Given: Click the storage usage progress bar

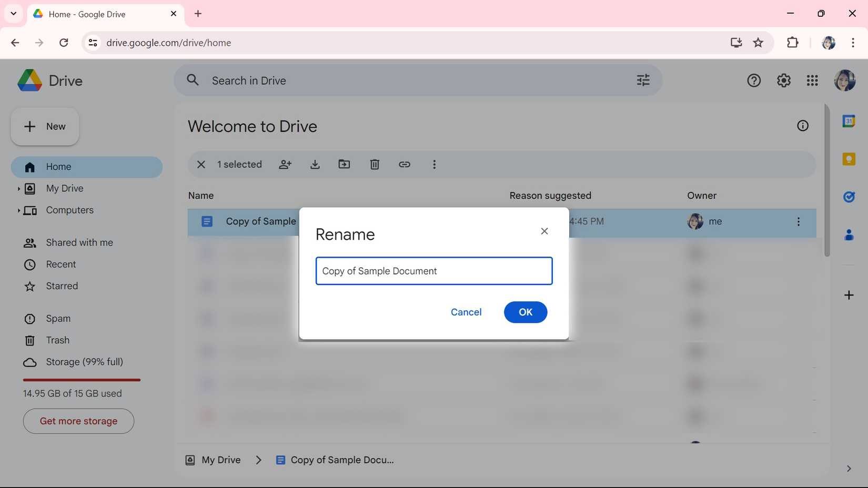Looking at the screenshot, I should (x=81, y=380).
